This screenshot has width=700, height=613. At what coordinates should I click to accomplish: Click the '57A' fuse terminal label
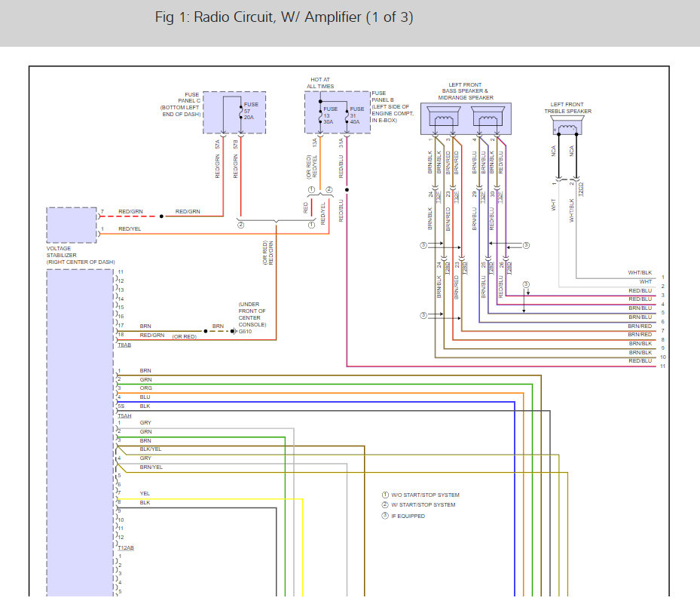point(218,144)
